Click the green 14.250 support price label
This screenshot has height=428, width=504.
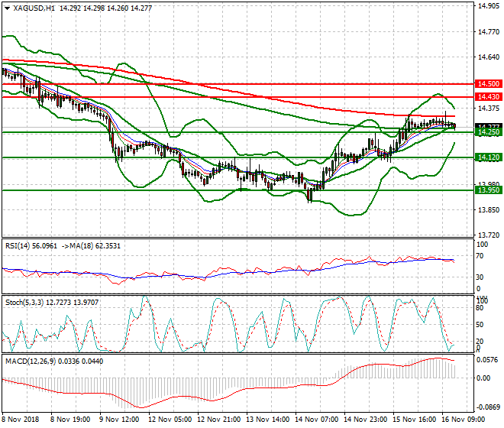[x=488, y=132]
